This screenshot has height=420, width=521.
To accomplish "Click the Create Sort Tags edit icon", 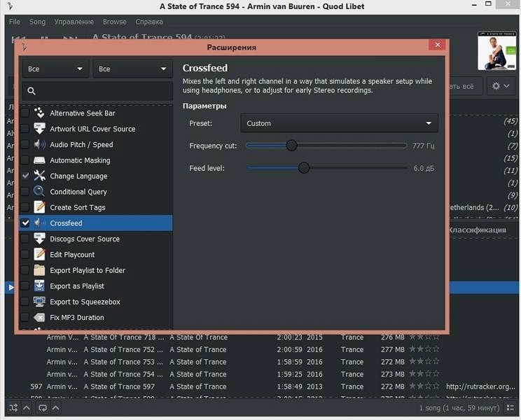I will click(x=39, y=207).
